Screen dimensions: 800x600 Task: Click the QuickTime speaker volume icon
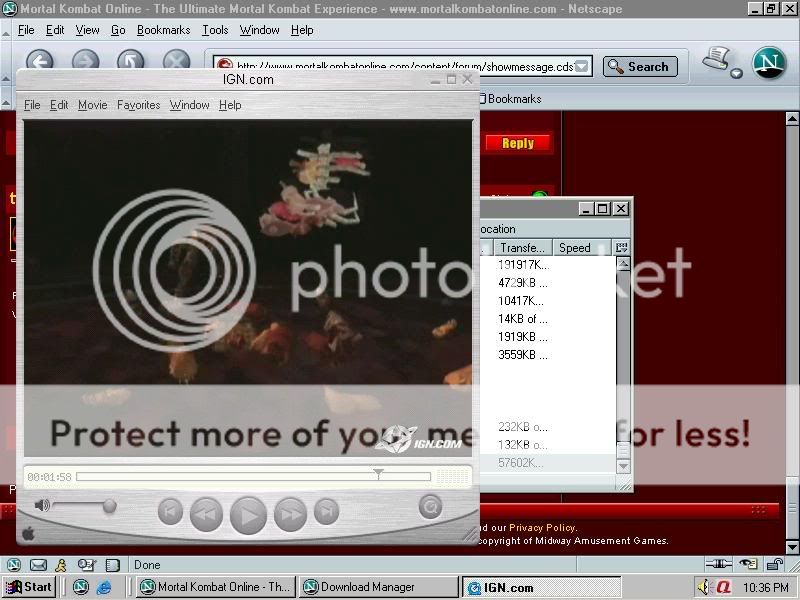[x=42, y=506]
